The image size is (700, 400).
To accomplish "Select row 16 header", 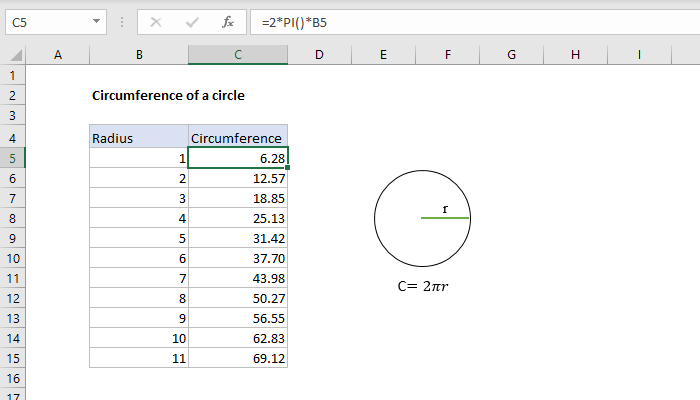I will click(12, 379).
